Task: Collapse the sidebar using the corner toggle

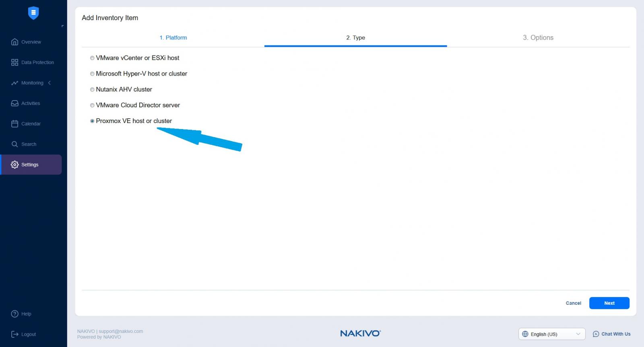Action: coord(62,26)
